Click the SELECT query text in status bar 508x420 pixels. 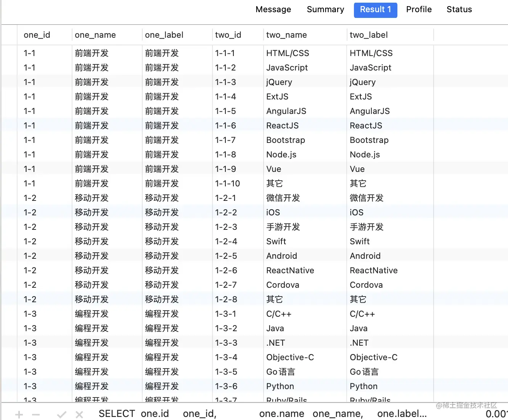click(262, 414)
